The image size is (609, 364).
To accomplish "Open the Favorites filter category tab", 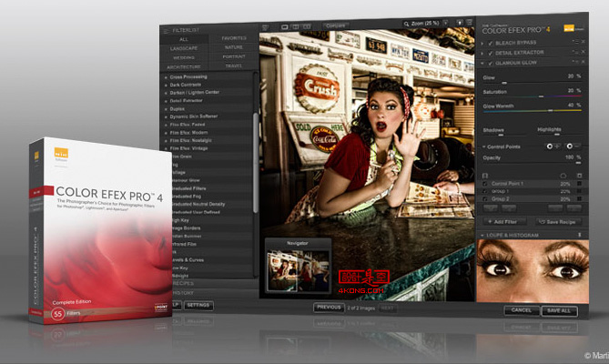I will pyautogui.click(x=234, y=38).
